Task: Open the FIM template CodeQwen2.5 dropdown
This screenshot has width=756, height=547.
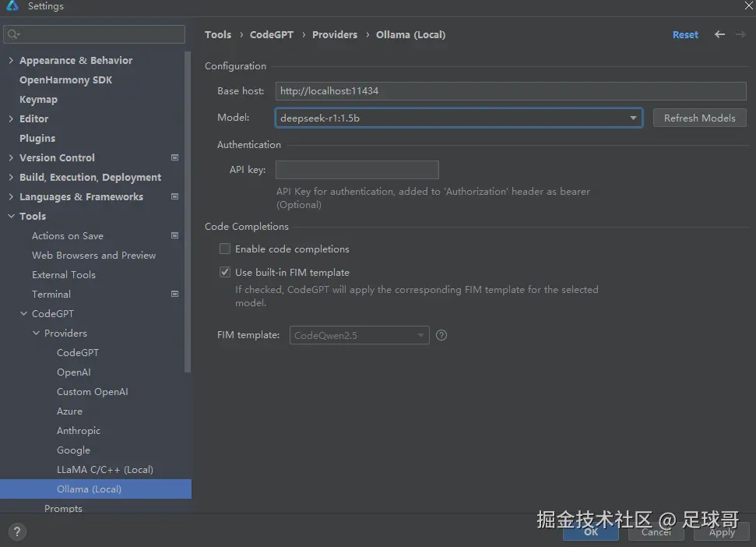Action: pos(359,335)
